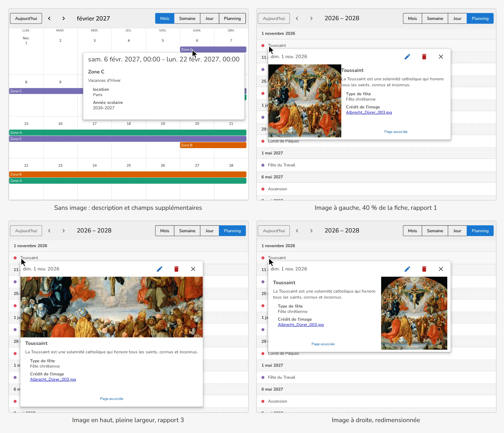Click the edit pencil in the right-image Toussaint card
The image size is (504, 433).
(x=407, y=269)
